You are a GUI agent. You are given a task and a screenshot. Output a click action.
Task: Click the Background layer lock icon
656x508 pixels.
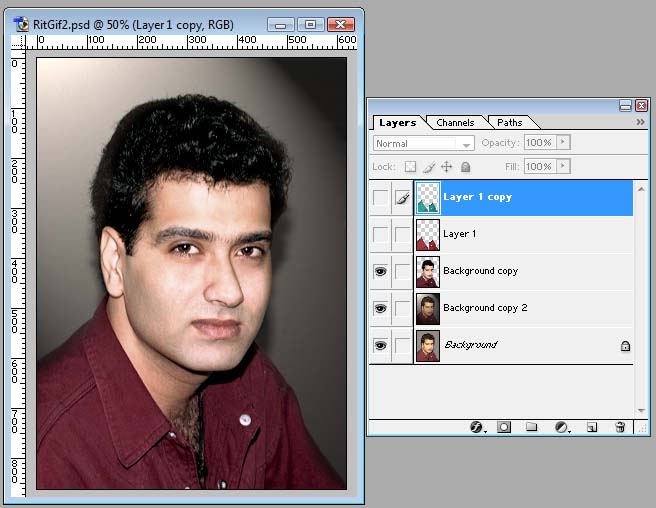pyautogui.click(x=625, y=346)
